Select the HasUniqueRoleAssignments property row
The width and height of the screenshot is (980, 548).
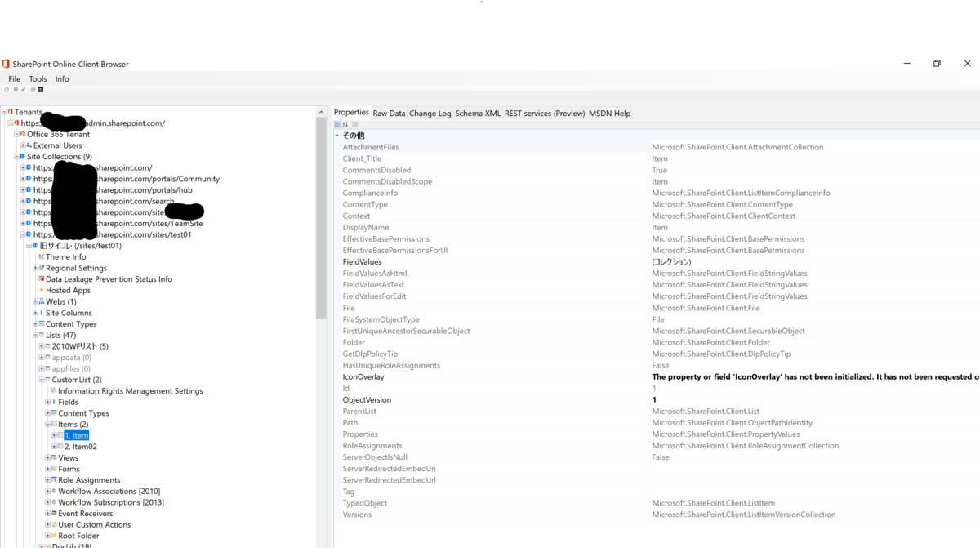tap(657, 365)
